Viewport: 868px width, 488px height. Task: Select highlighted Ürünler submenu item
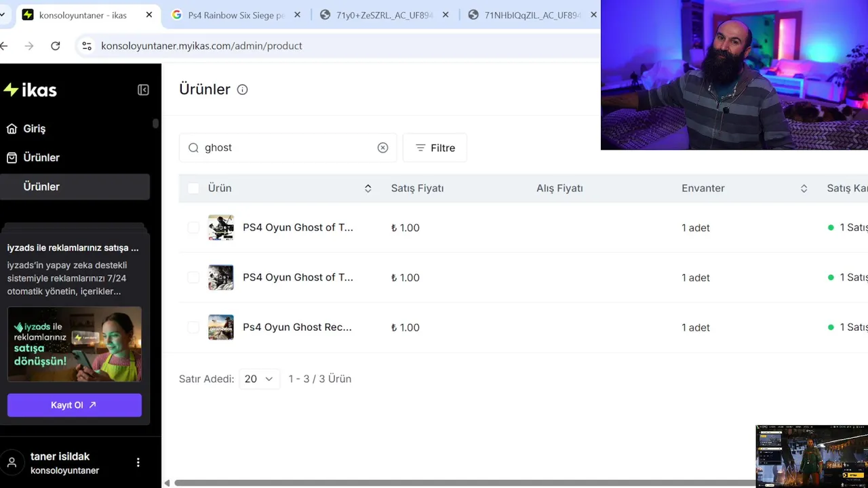pos(75,187)
